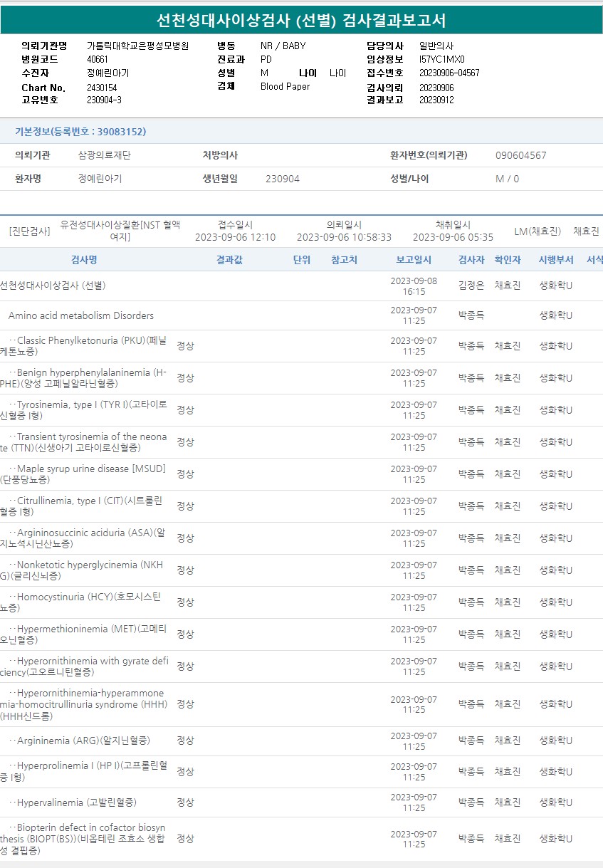Image resolution: width=603 pixels, height=868 pixels.
Task: Select the Amino acid metabolism Disorders row
Action: [81, 315]
